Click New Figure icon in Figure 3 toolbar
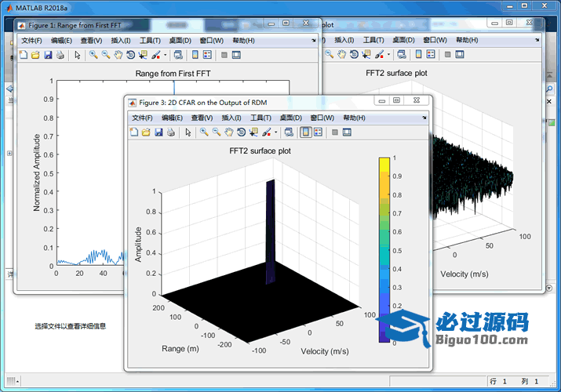This screenshot has height=392, width=561. click(133, 132)
